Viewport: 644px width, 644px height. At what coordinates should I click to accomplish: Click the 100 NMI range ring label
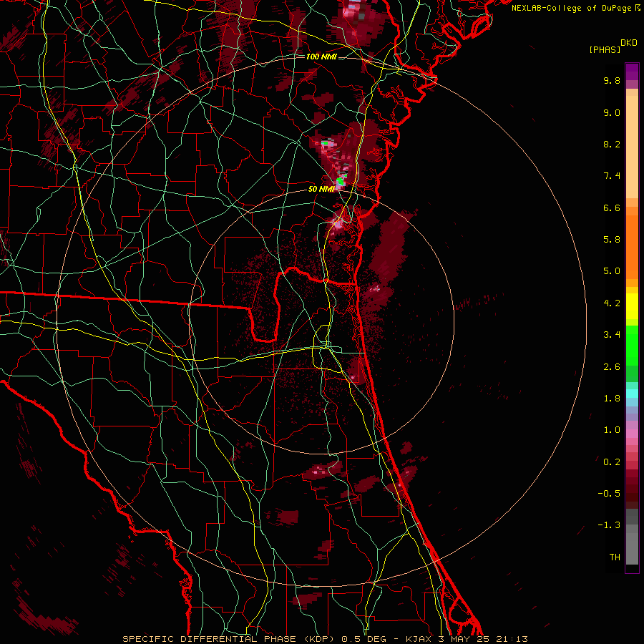click(x=321, y=57)
